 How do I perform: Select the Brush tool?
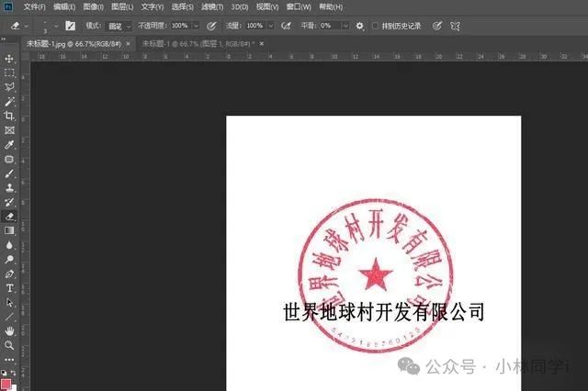click(x=9, y=173)
